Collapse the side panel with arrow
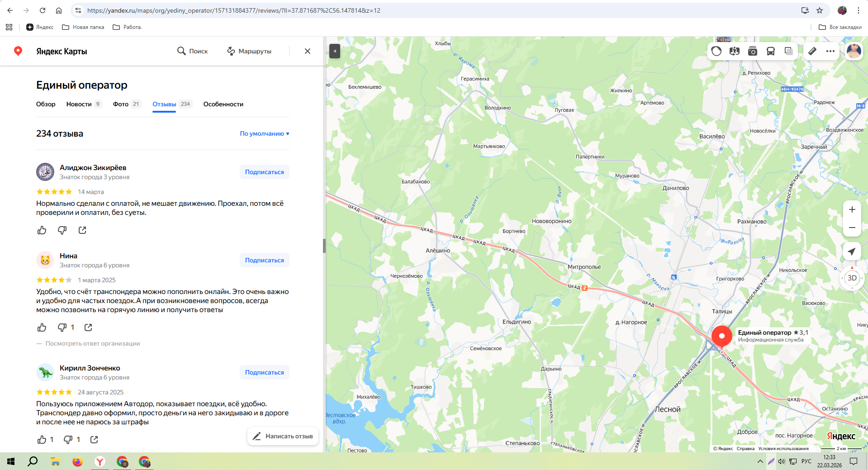Image resolution: width=868 pixels, height=470 pixels. tap(335, 51)
